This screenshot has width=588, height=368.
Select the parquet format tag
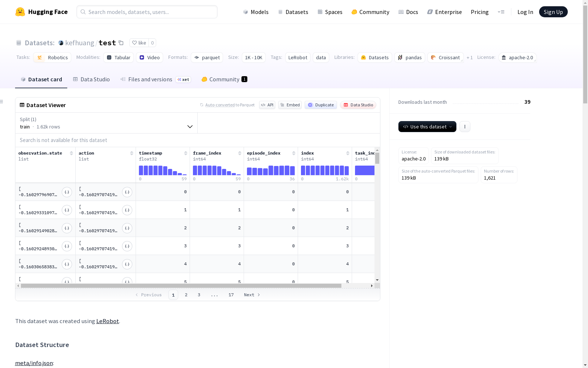point(207,57)
